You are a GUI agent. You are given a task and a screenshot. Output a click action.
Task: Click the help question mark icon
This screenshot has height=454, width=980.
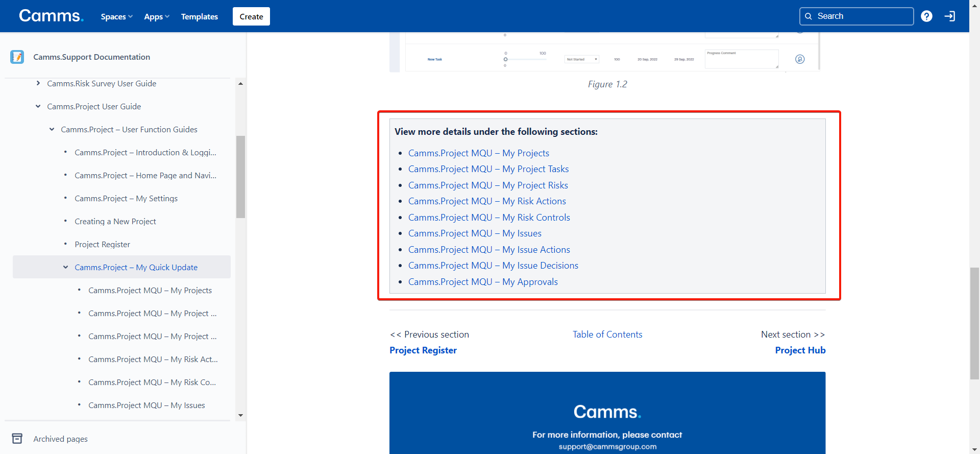coord(926,16)
